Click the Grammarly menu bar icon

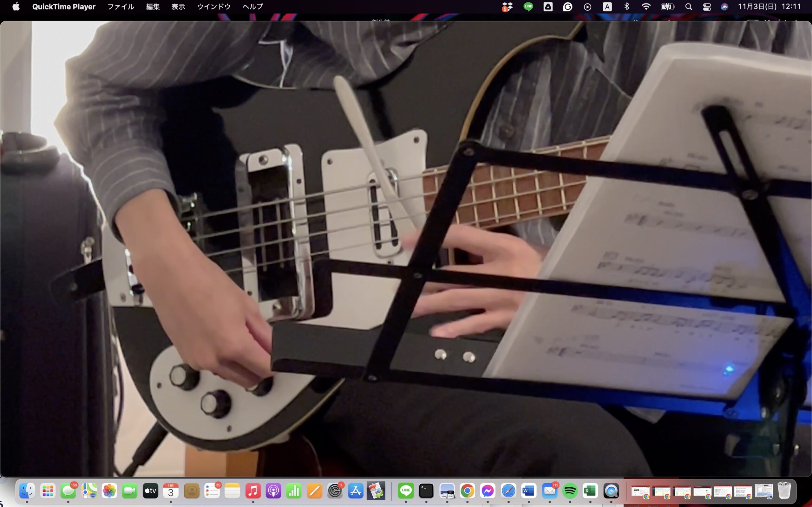[x=568, y=7]
